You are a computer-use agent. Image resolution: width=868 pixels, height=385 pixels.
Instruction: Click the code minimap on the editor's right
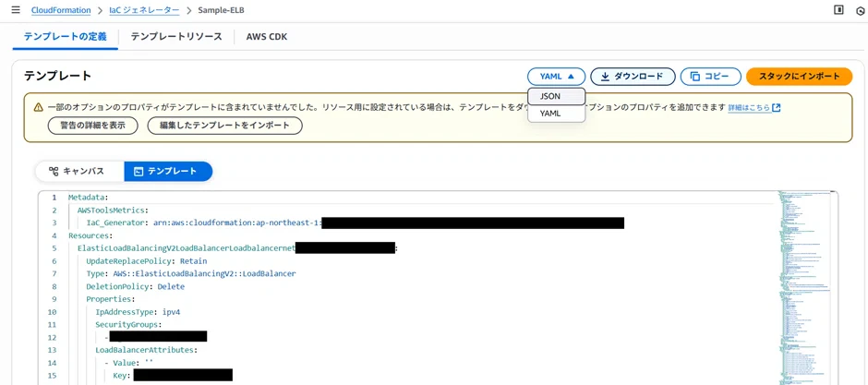pyautogui.click(x=805, y=288)
